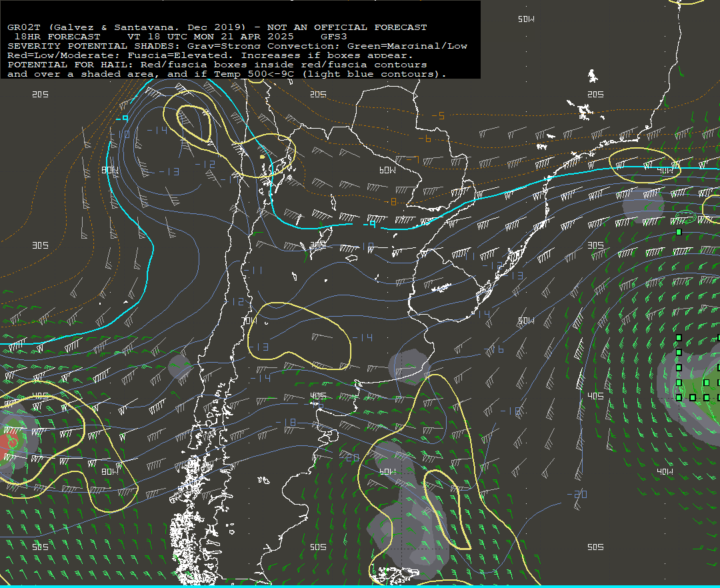Image resolution: width=720 pixels, height=588 pixels.
Task: Click the small solid yellow marker over Bolivia
Action: pyautogui.click(x=262, y=157)
